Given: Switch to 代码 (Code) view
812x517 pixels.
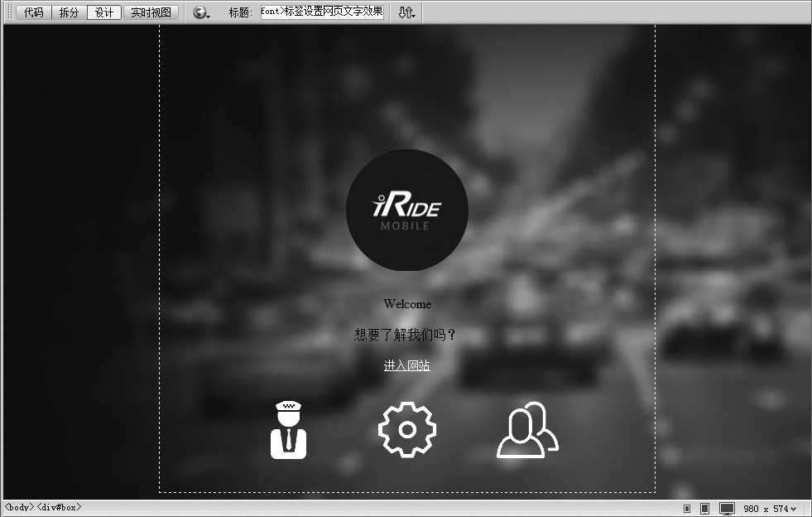Looking at the screenshot, I should (x=34, y=12).
